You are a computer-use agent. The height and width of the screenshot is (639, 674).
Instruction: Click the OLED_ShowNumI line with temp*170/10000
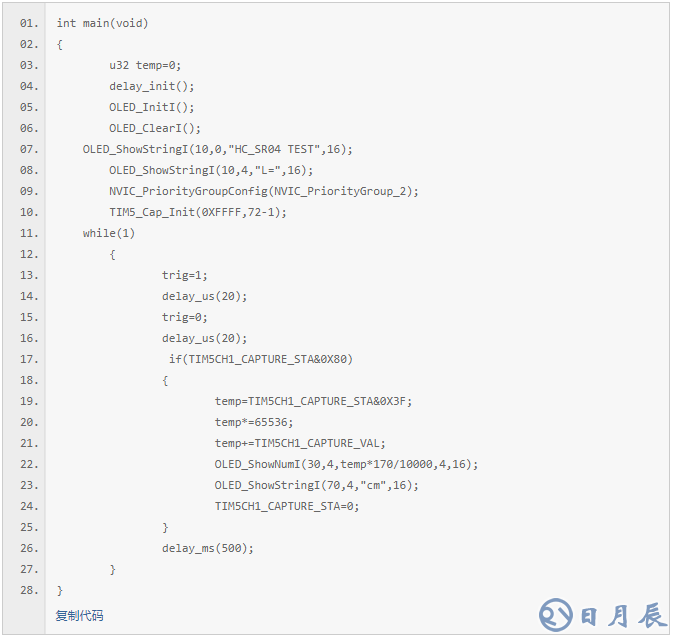coord(346,464)
